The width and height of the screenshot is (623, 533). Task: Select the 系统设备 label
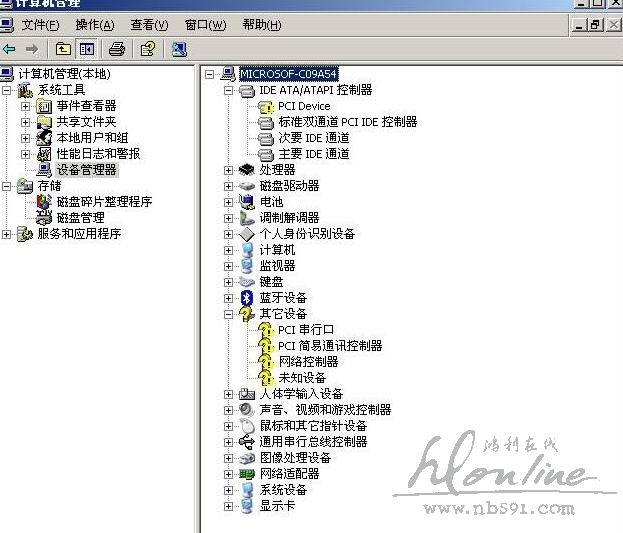[283, 490]
